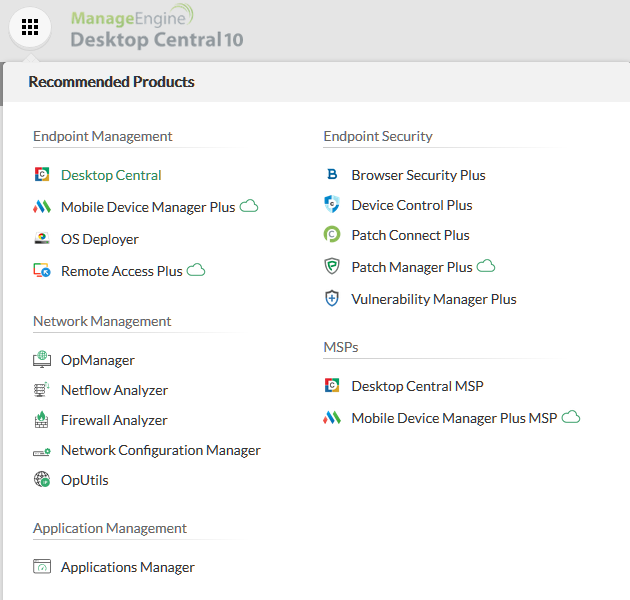The height and width of the screenshot is (600, 630).
Task: Click the ManageEngine Desktop Central 10 logo
Action: click(x=156, y=28)
